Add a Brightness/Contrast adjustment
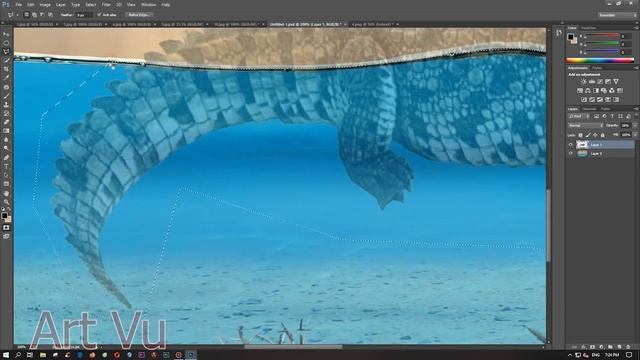 click(583, 82)
